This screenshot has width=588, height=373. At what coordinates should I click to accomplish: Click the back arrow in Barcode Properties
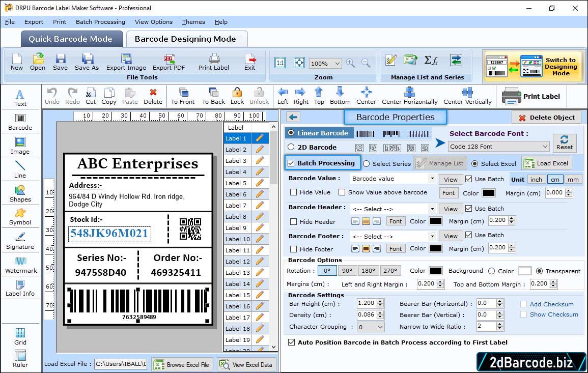click(x=293, y=118)
